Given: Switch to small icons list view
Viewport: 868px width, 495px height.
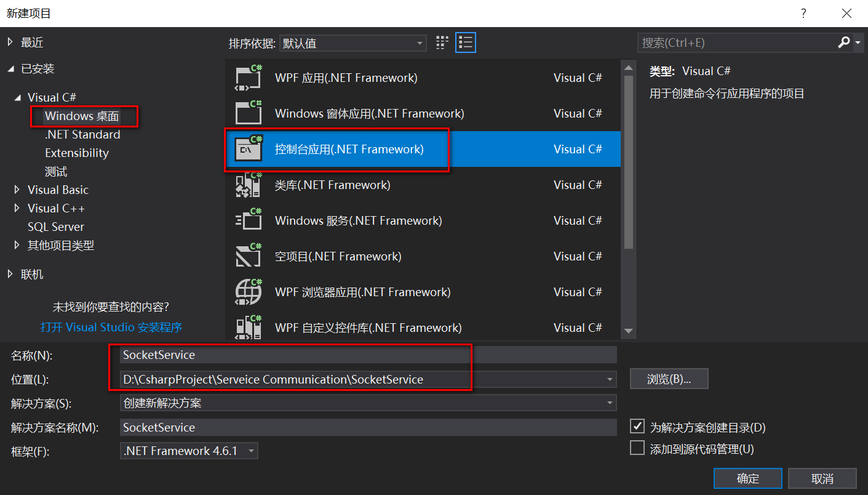Looking at the screenshot, I should pos(466,42).
